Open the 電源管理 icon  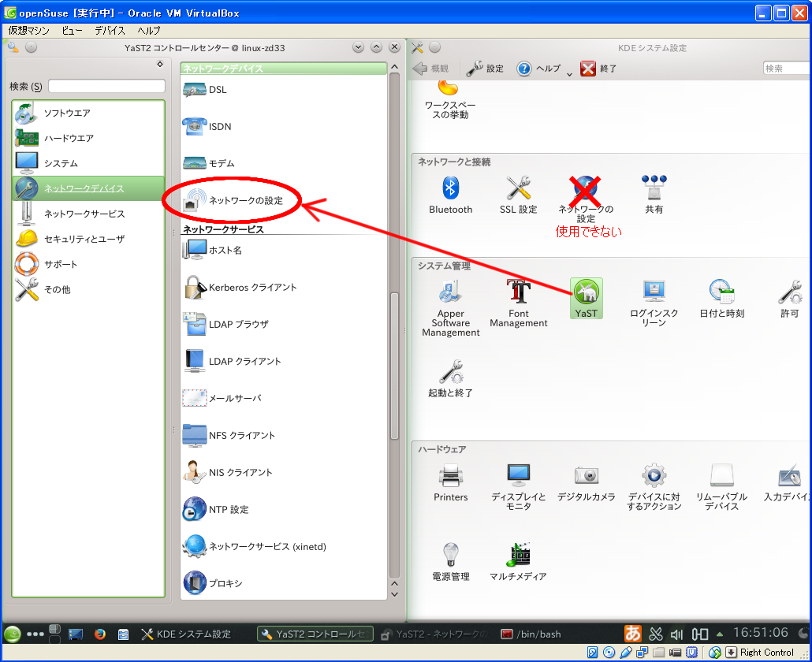[450, 561]
